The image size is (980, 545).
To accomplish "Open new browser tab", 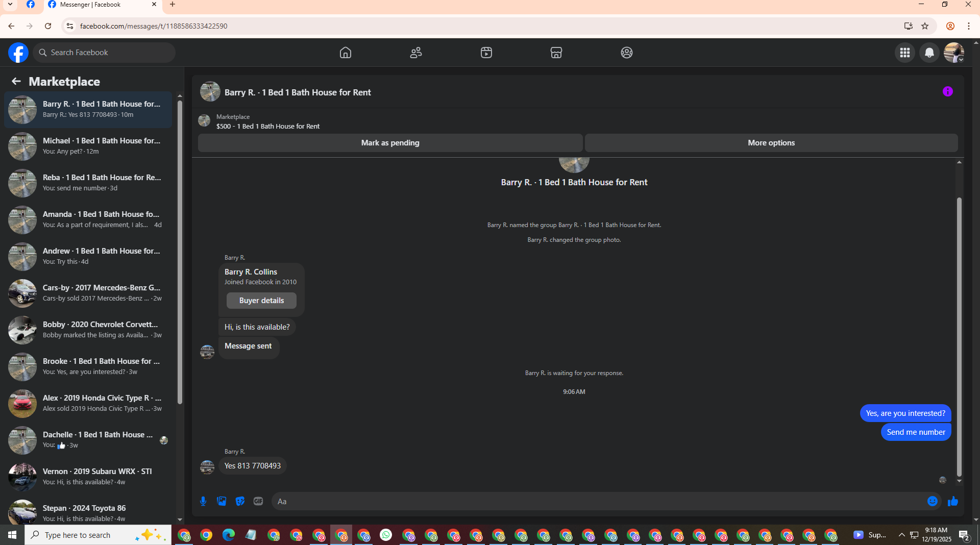I will click(173, 5).
